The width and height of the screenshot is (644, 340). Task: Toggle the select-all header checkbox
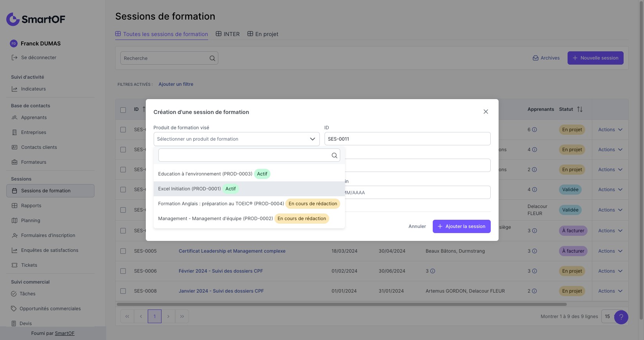tap(123, 110)
